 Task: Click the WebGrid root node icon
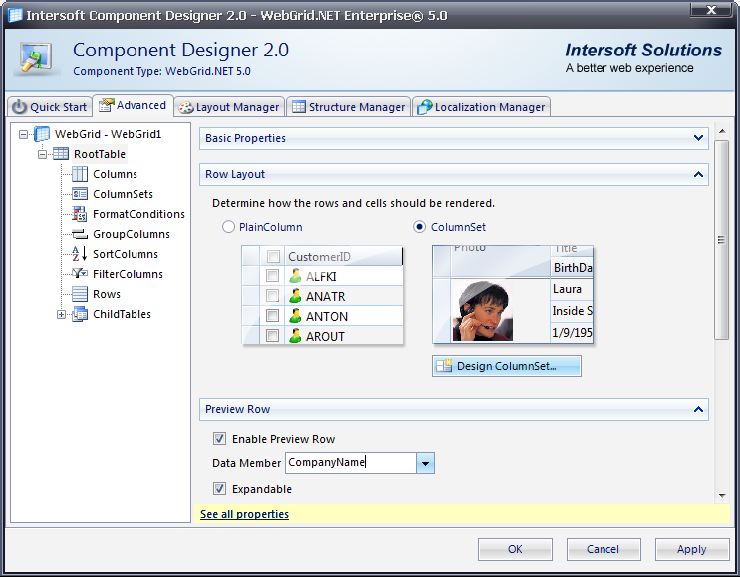(x=42, y=134)
